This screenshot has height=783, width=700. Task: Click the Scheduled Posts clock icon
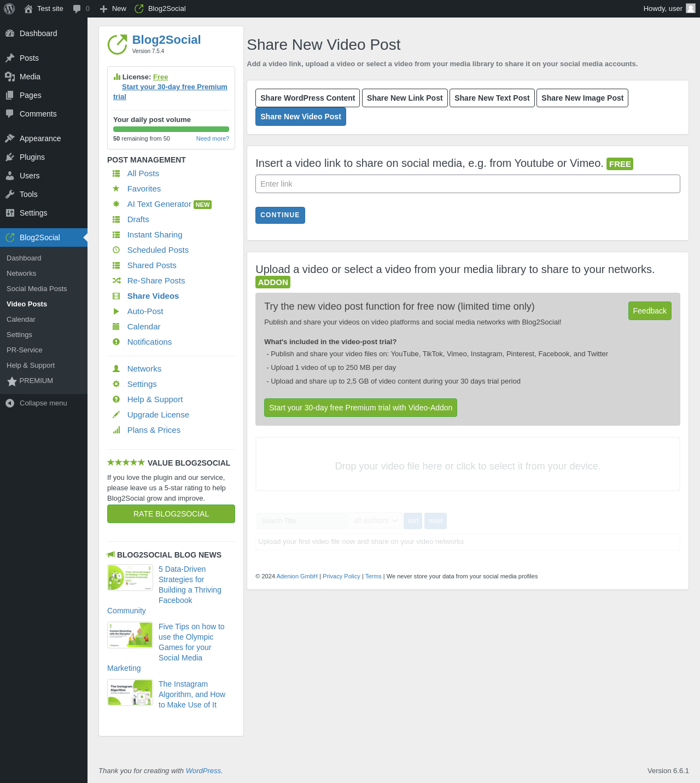pyautogui.click(x=116, y=250)
